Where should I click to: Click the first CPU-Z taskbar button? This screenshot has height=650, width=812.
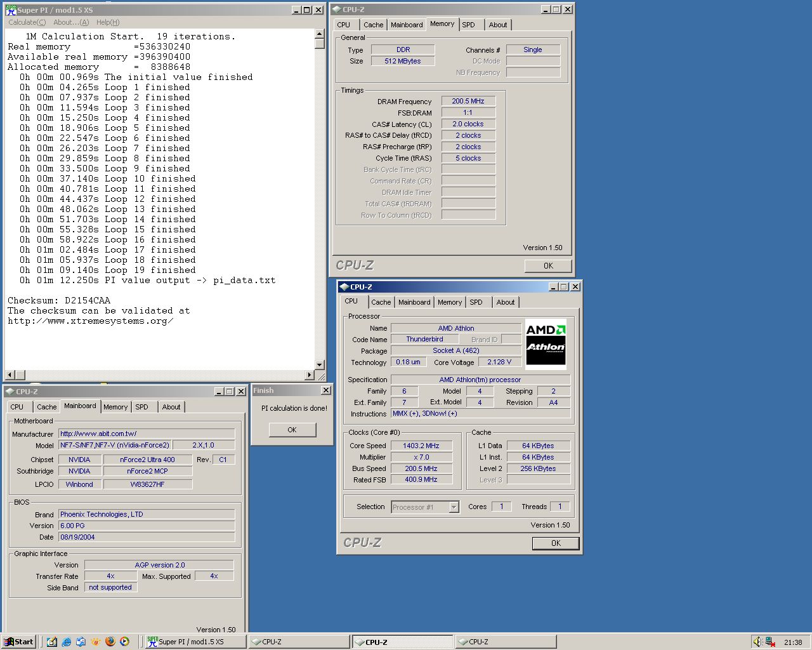coord(298,642)
